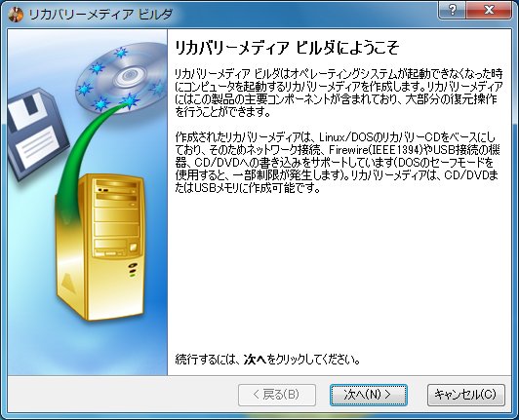The image size is (519, 420).
Task: Click the 次へ(N) > button
Action: coord(369,395)
